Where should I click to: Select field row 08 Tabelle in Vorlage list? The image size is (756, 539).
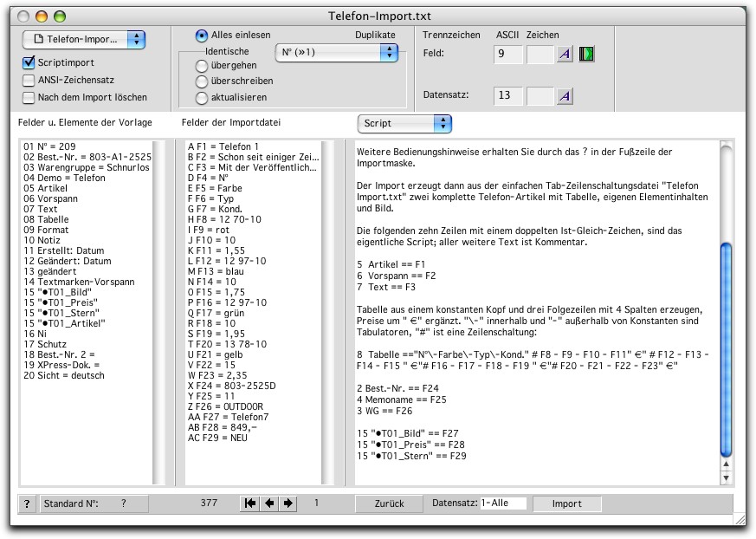[41, 220]
